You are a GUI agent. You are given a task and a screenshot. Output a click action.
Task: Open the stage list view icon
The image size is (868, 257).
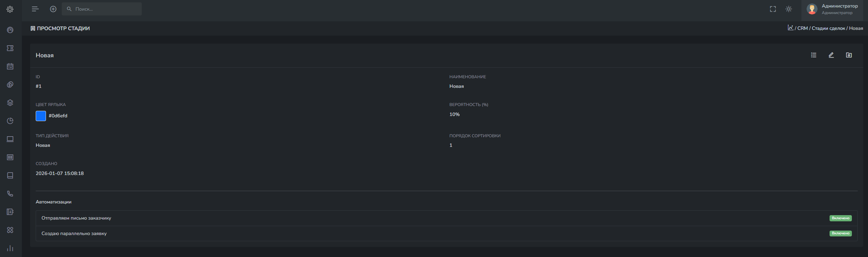813,55
